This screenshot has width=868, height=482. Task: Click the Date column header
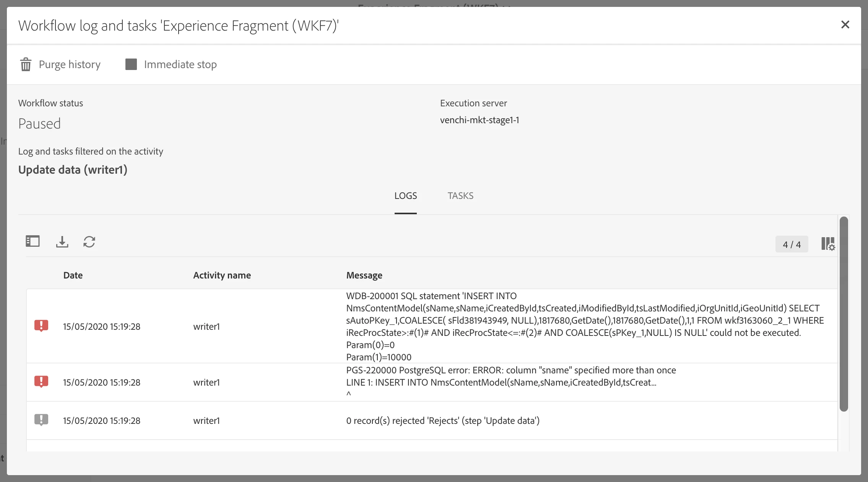(73, 275)
